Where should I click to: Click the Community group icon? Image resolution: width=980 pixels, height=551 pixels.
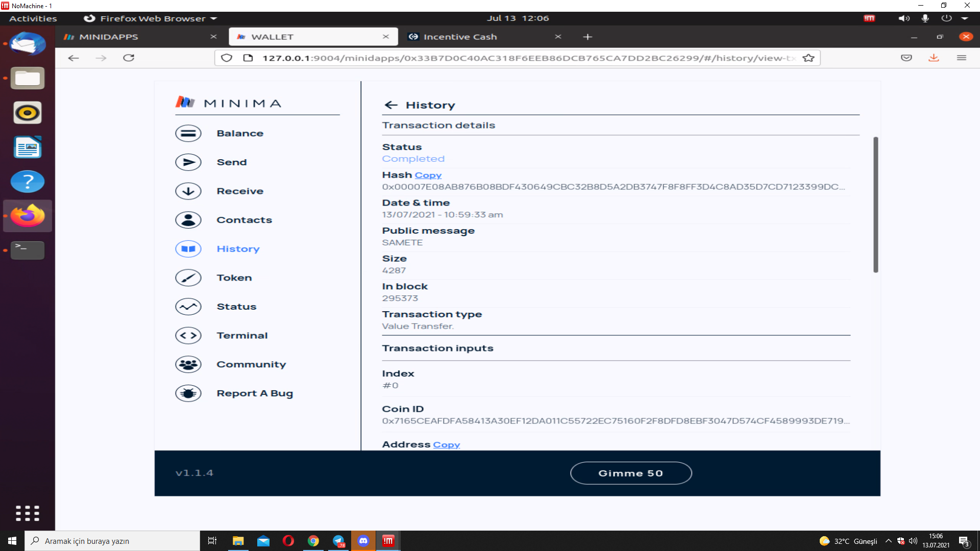point(188,365)
